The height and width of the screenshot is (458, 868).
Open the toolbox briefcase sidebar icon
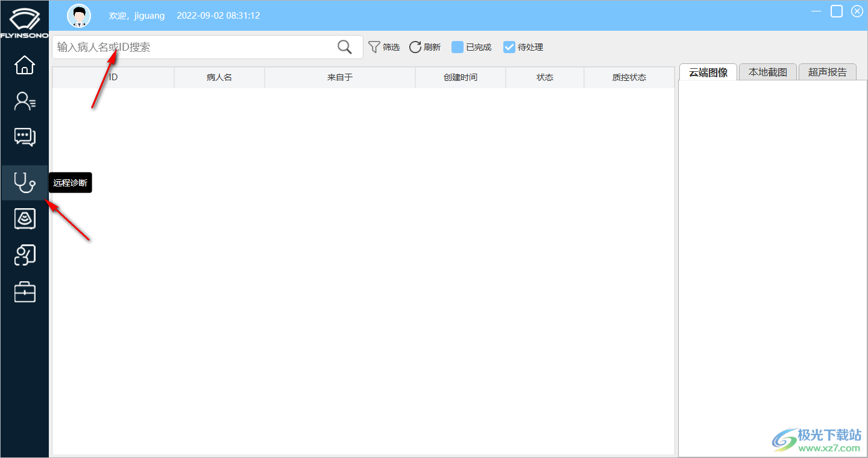point(25,292)
